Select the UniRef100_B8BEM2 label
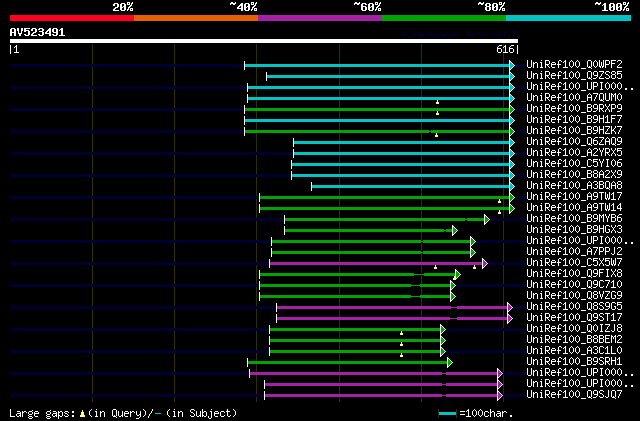 [574, 340]
